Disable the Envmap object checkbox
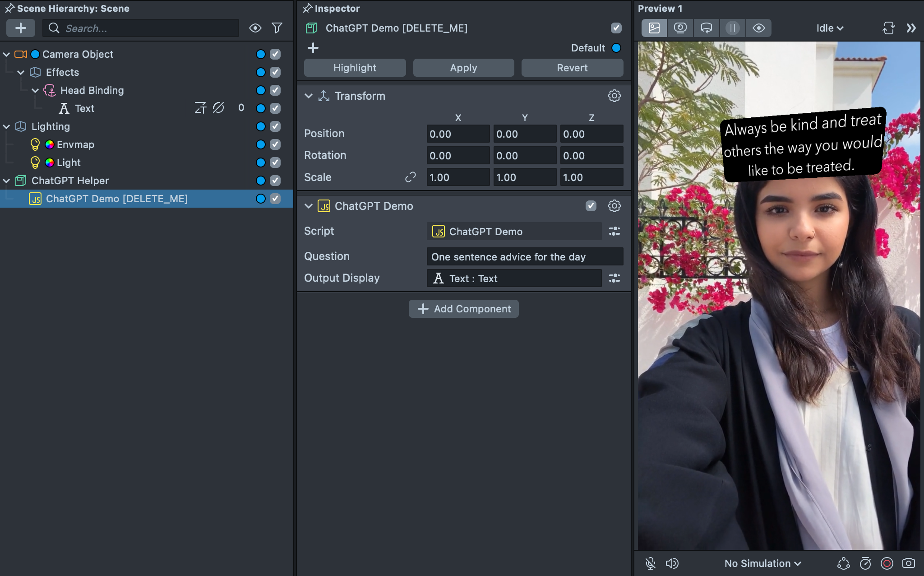This screenshot has height=576, width=924. point(275,144)
